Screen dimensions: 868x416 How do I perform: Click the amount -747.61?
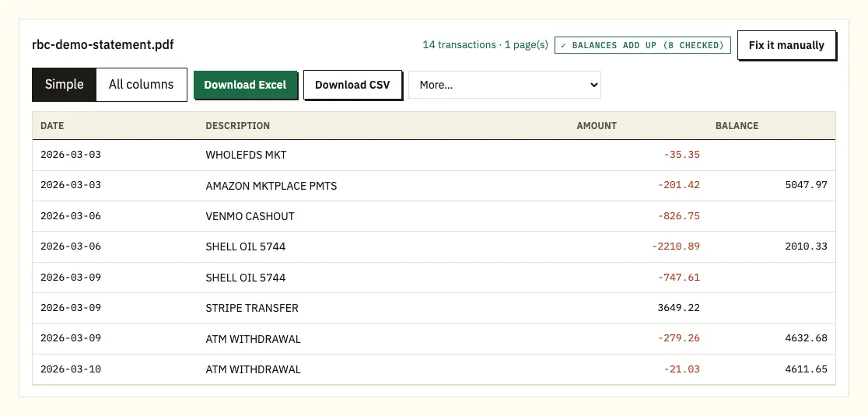(x=679, y=278)
